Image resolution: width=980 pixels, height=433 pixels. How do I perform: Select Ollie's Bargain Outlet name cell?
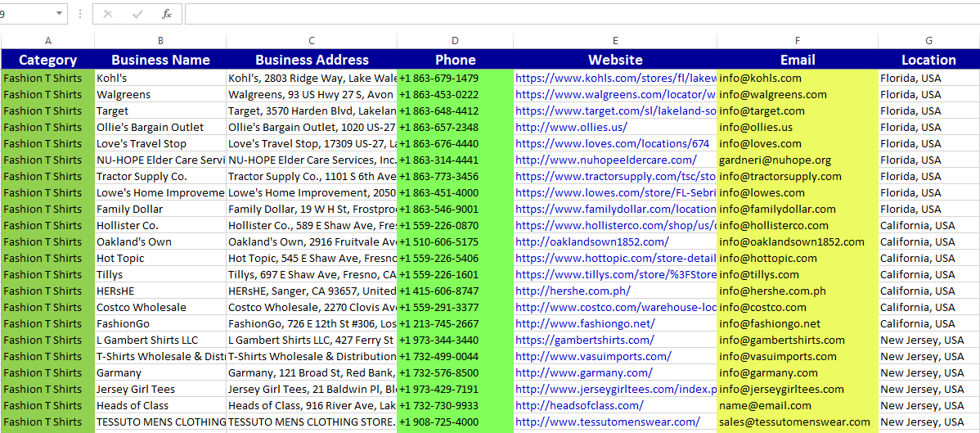[x=160, y=127]
